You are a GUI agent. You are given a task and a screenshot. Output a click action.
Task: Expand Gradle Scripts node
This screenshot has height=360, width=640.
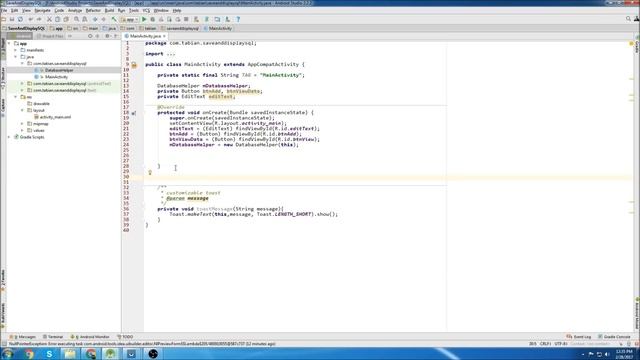pyautogui.click(x=9, y=137)
